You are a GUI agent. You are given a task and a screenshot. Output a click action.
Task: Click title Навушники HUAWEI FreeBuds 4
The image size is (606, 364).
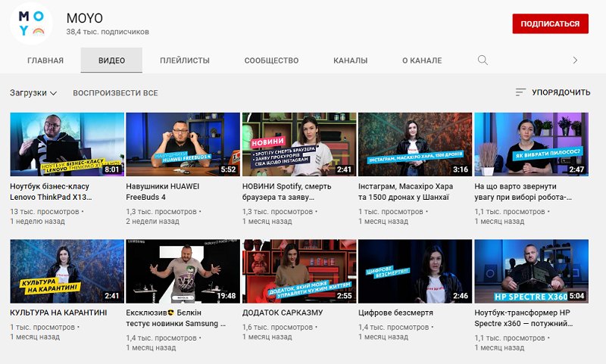163,192
